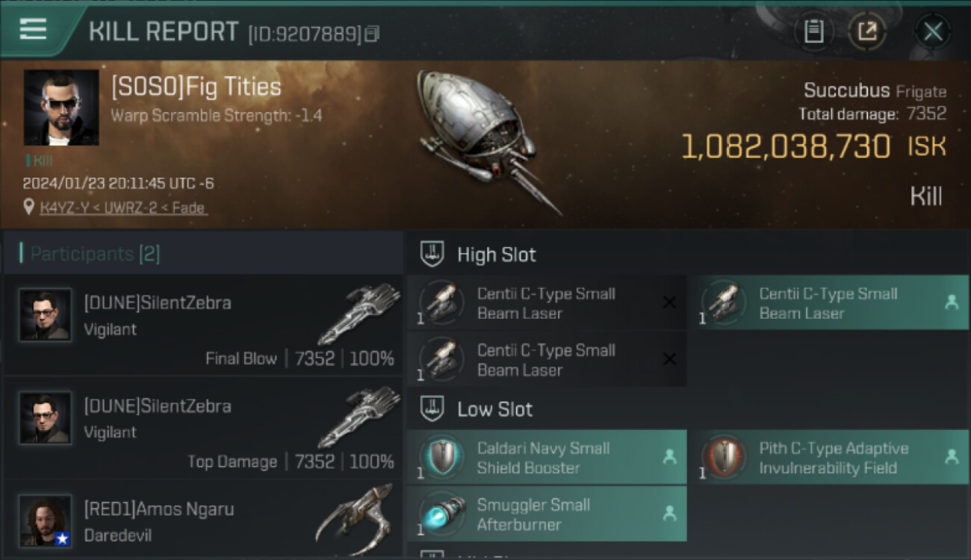Select Caldari Navy Small Shield Booster item
Viewport: 971px width, 560px height.
[547, 458]
